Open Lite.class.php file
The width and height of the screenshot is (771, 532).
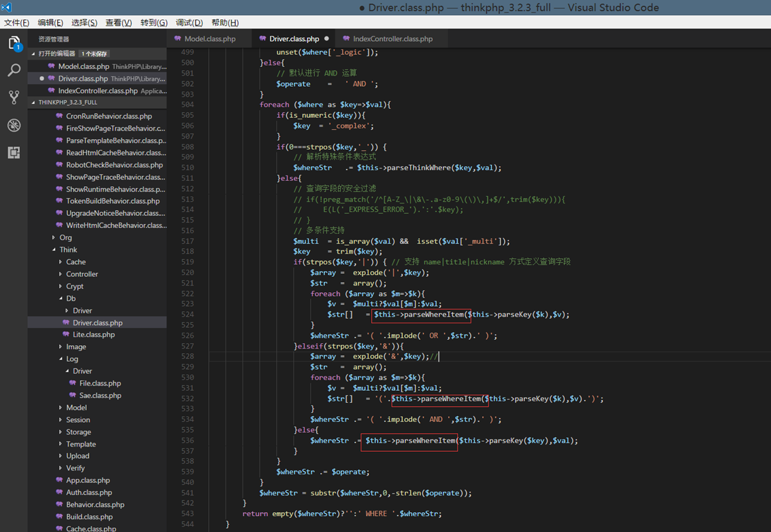pos(97,335)
